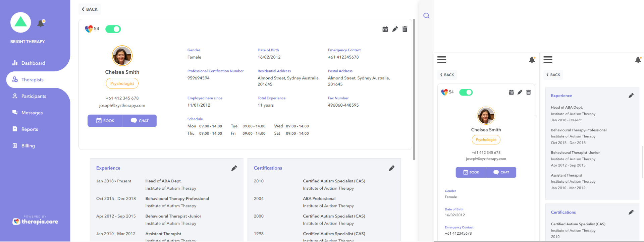644x242 pixels.
Task: Start a conversation with the desktop CHAT button
Action: [140, 121]
